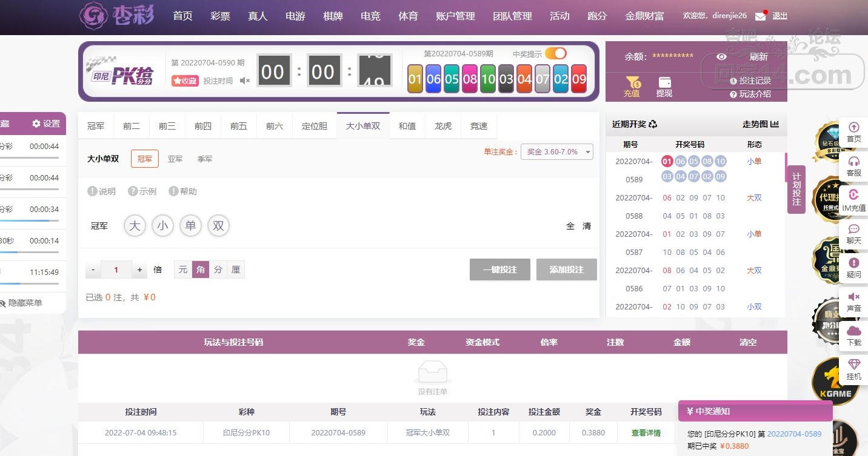Select the 角 currency unit option
The height and width of the screenshot is (456, 868).
click(x=201, y=269)
